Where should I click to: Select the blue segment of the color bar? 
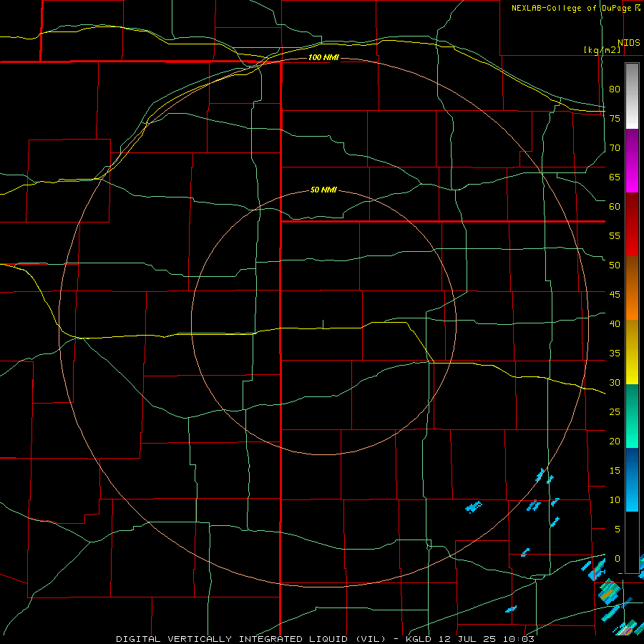(x=632, y=479)
